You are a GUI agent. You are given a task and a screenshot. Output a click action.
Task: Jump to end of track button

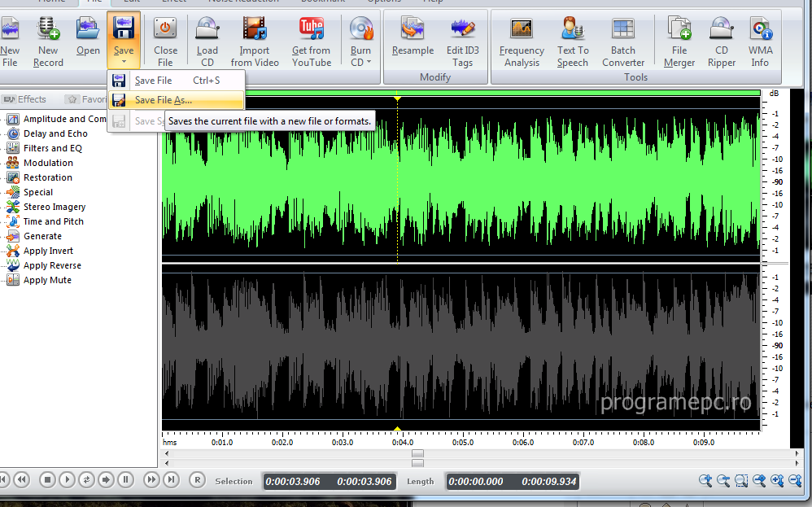coord(172,480)
